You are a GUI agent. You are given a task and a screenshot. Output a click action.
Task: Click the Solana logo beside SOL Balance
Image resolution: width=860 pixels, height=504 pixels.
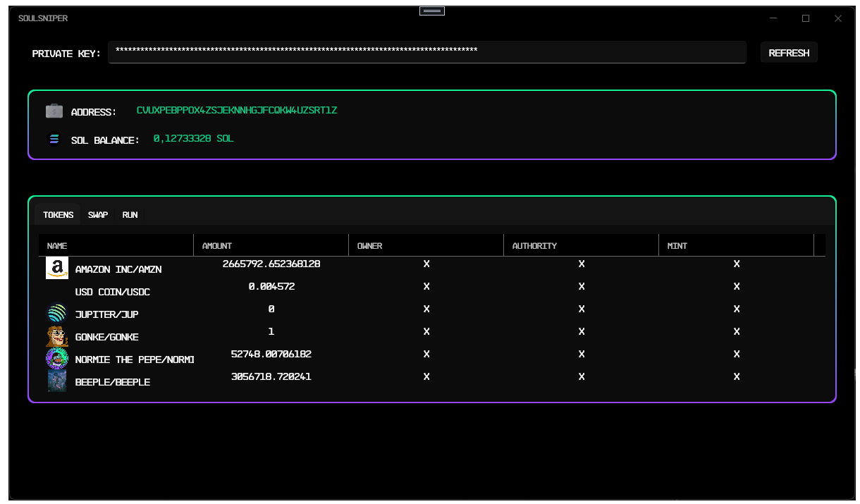coord(54,138)
